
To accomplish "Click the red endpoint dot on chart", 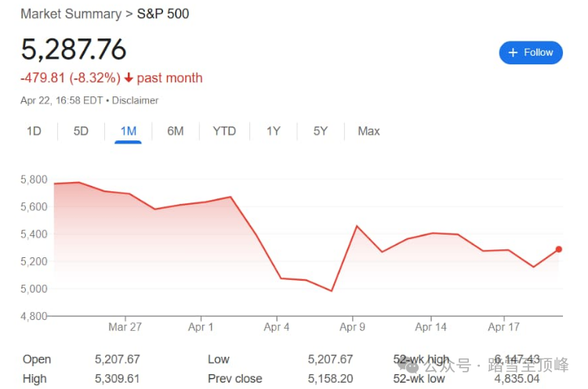I will coord(559,249).
